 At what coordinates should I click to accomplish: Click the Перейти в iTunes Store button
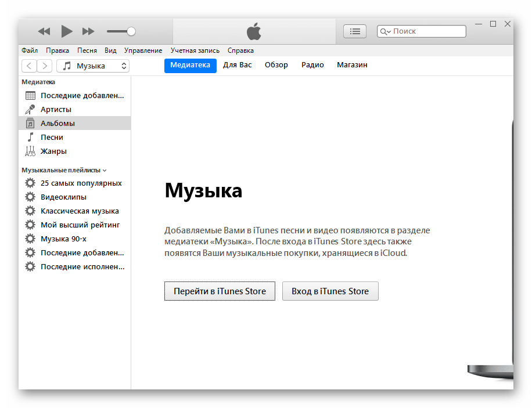[x=220, y=291]
